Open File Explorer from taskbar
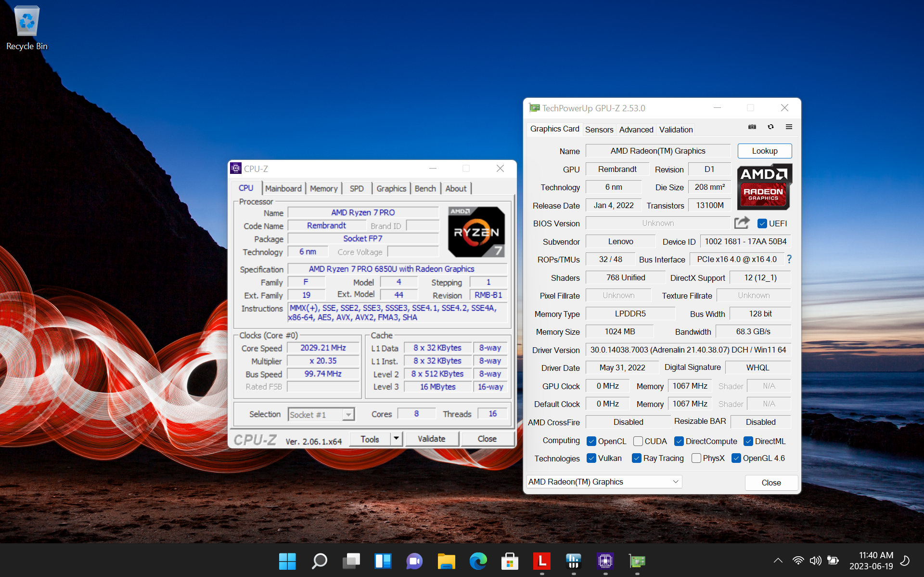924x577 pixels. coord(446,561)
